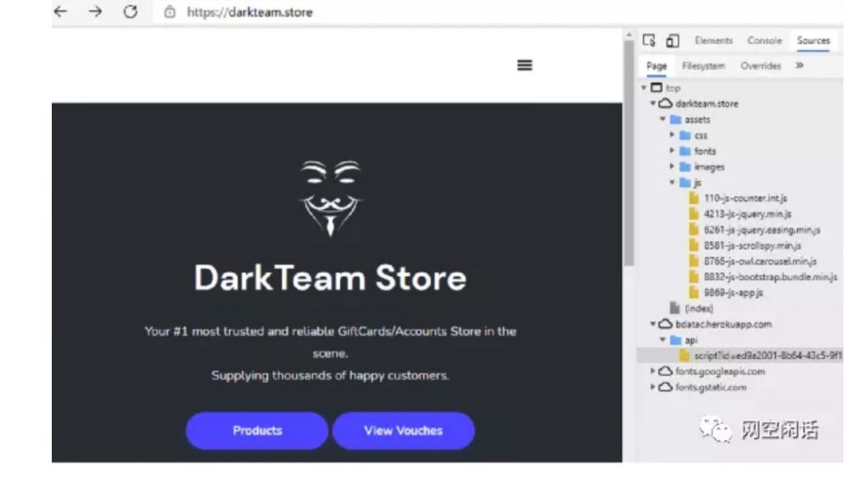Activate the DevTools inspect element icon

click(648, 41)
